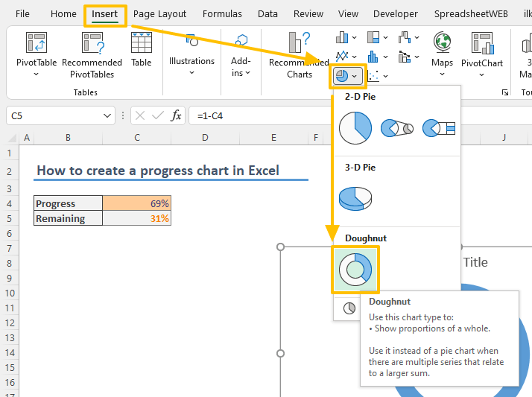Confirm entry with formula bar checkmark
The width and height of the screenshot is (532, 397).
click(x=158, y=116)
